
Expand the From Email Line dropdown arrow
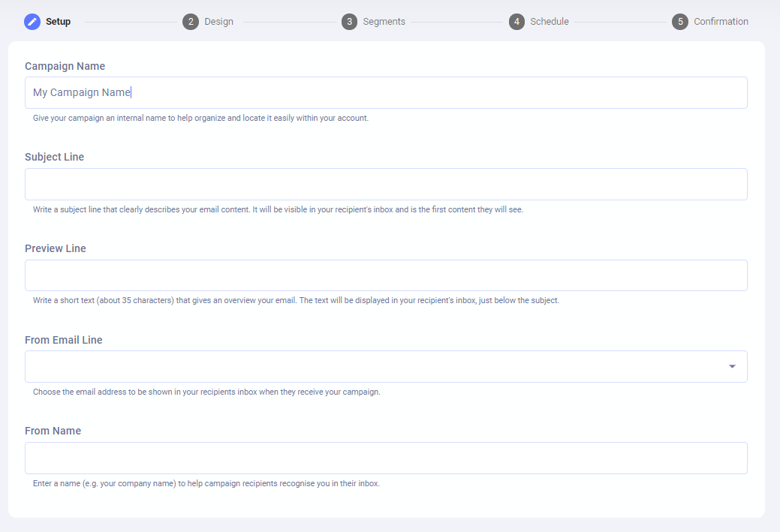(732, 366)
